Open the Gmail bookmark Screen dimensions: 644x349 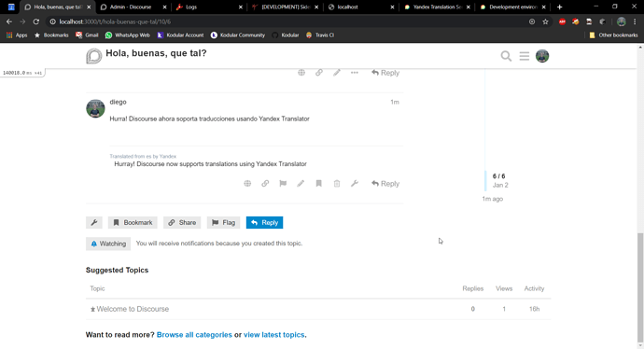[87, 35]
